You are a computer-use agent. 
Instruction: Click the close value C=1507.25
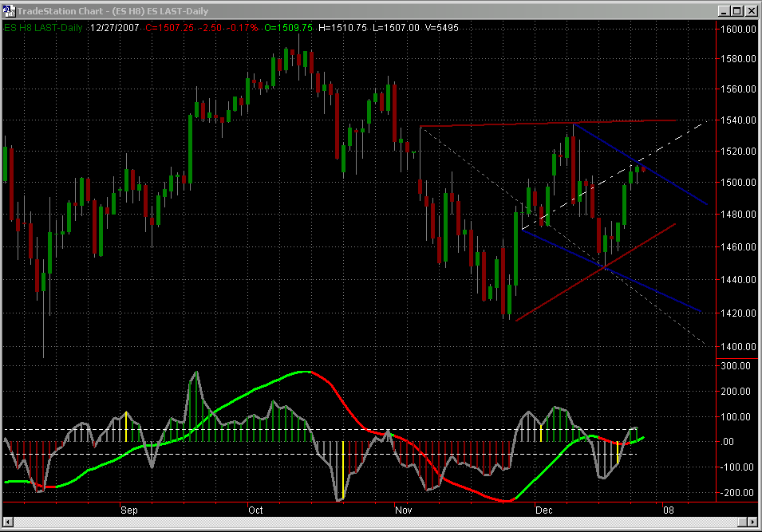pyautogui.click(x=170, y=28)
